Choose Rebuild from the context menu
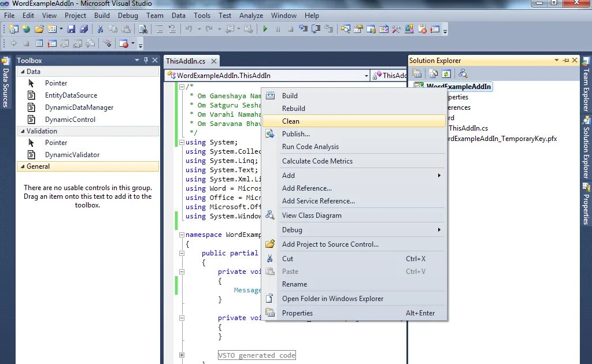Viewport: 592px width, 364px height. pos(354,109)
